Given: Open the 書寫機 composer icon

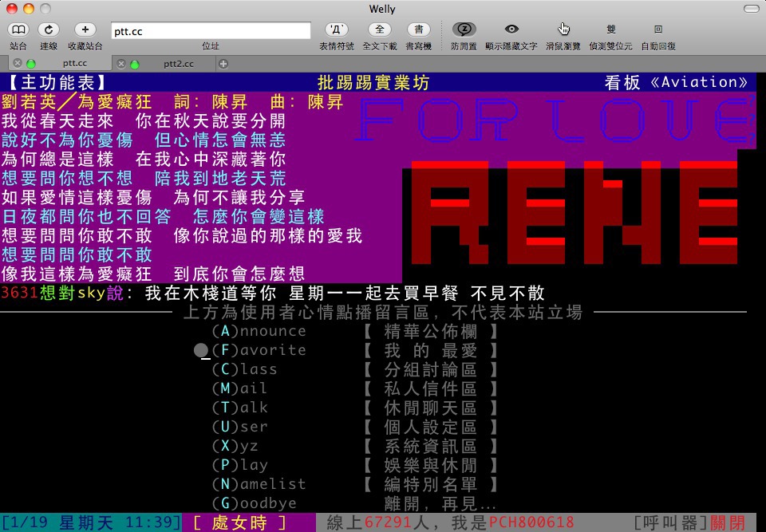Looking at the screenshot, I should click(x=418, y=30).
